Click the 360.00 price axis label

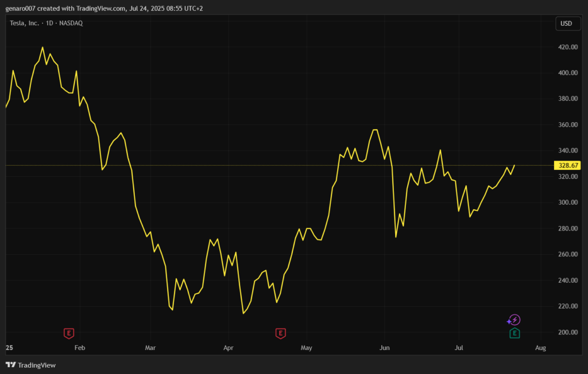click(567, 125)
